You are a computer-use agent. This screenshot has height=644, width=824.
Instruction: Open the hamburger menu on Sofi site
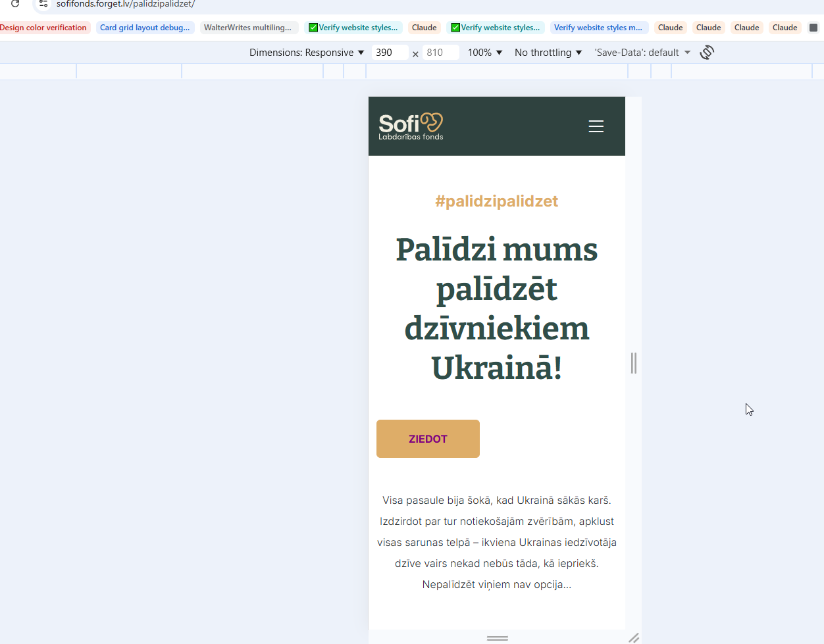tap(596, 126)
